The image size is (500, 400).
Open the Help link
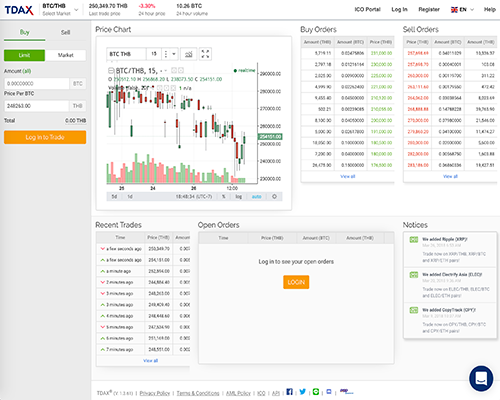(x=489, y=9)
